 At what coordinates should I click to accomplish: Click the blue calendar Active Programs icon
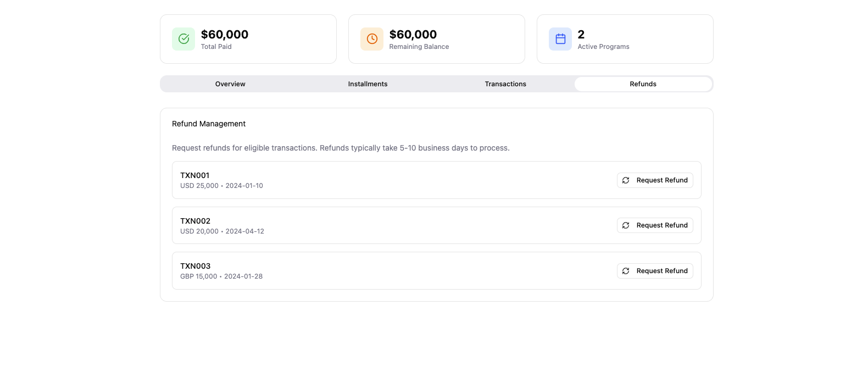click(x=560, y=39)
